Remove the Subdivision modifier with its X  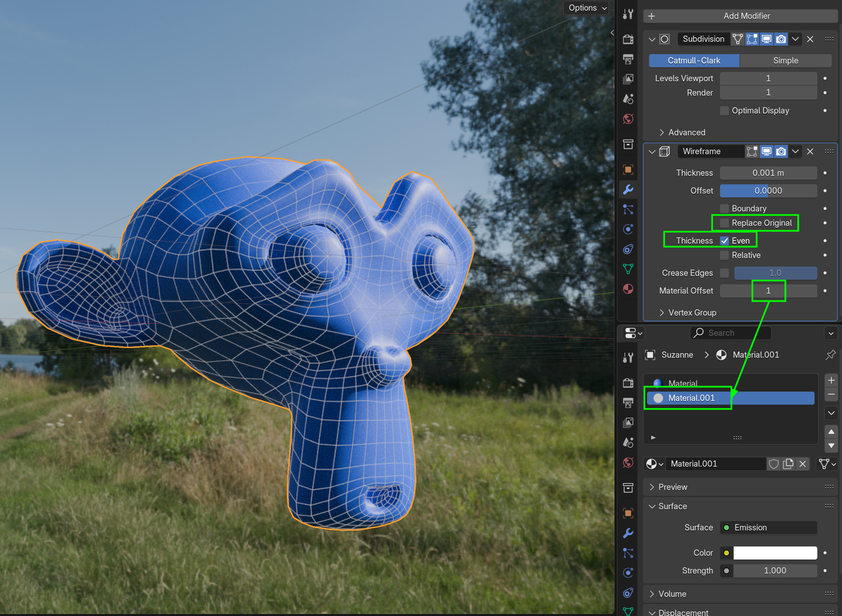pos(810,39)
